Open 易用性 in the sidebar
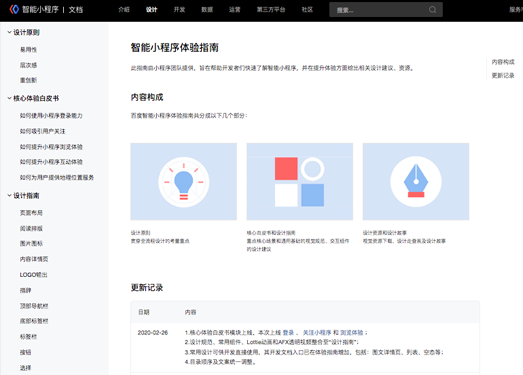This screenshot has height=375, width=523. tap(28, 50)
